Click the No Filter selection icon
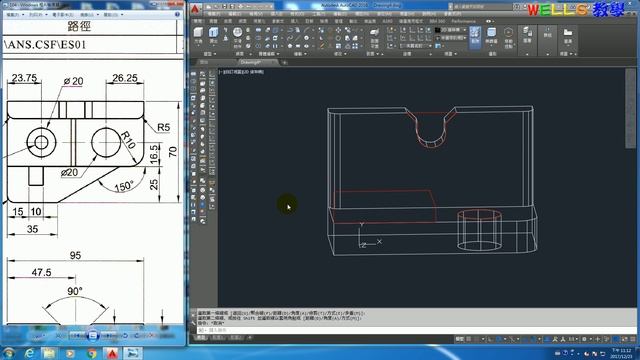 491,35
